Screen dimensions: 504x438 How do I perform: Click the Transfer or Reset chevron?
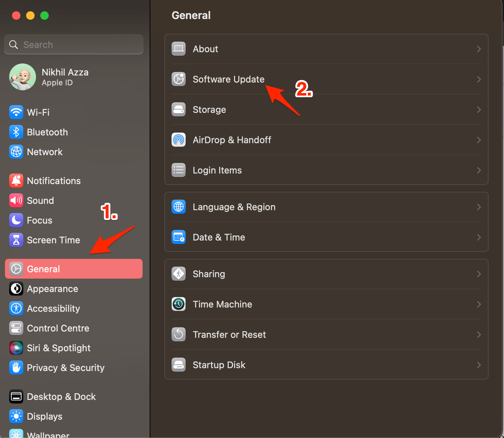tap(479, 335)
